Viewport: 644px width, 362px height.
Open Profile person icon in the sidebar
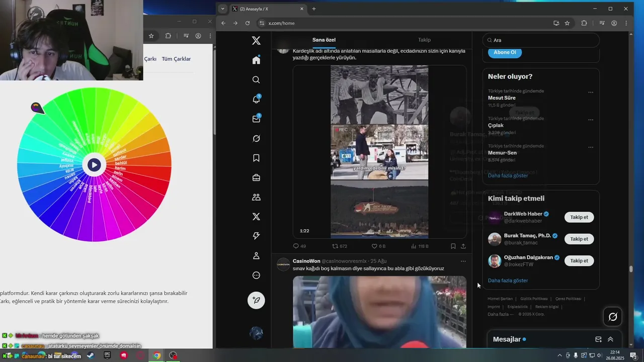coord(256,255)
